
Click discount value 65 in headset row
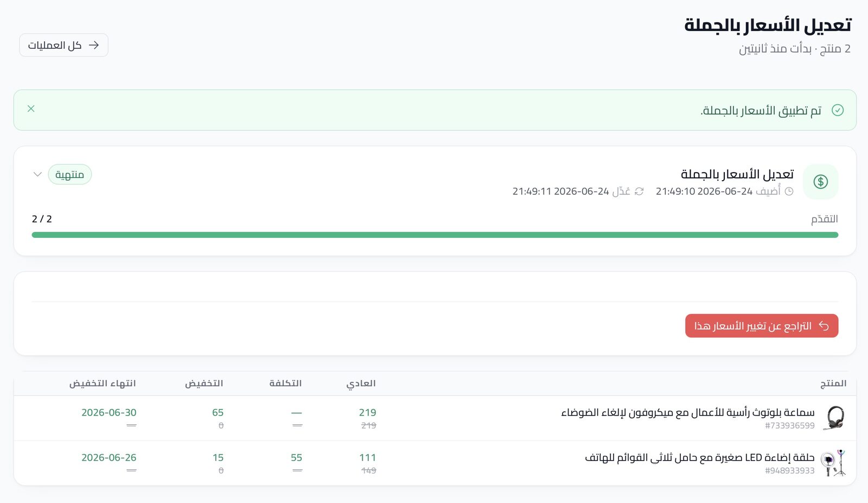coord(218,412)
